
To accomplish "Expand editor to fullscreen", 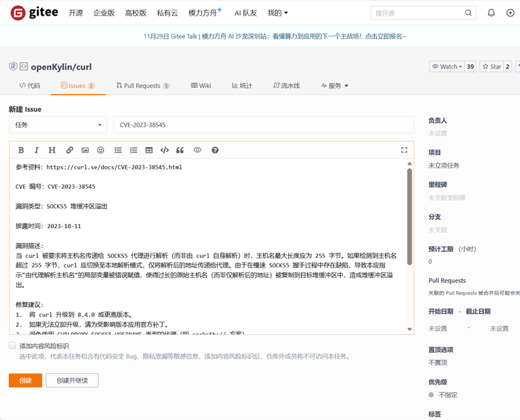I will point(404,150).
